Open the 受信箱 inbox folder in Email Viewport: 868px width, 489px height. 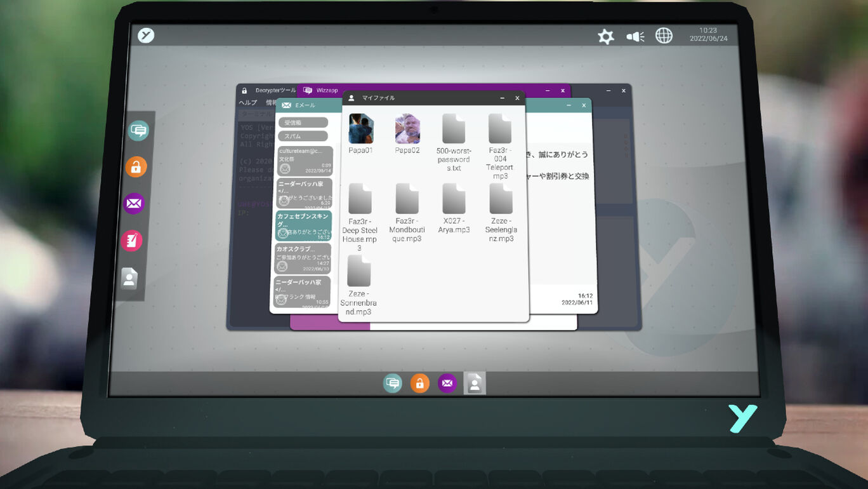click(303, 123)
